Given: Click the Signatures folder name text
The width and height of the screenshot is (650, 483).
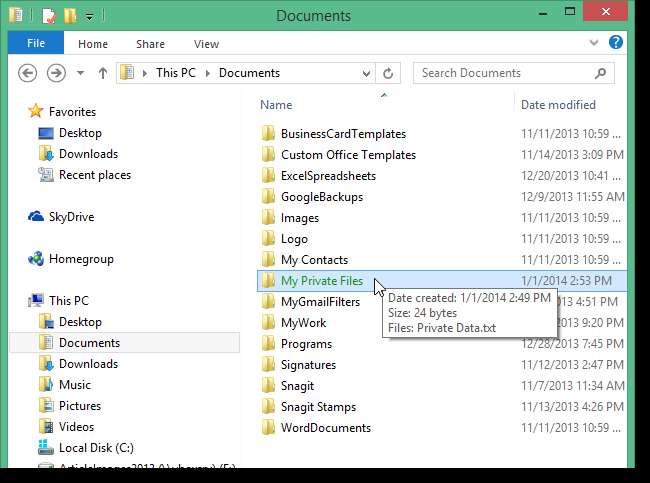Looking at the screenshot, I should pos(308,365).
